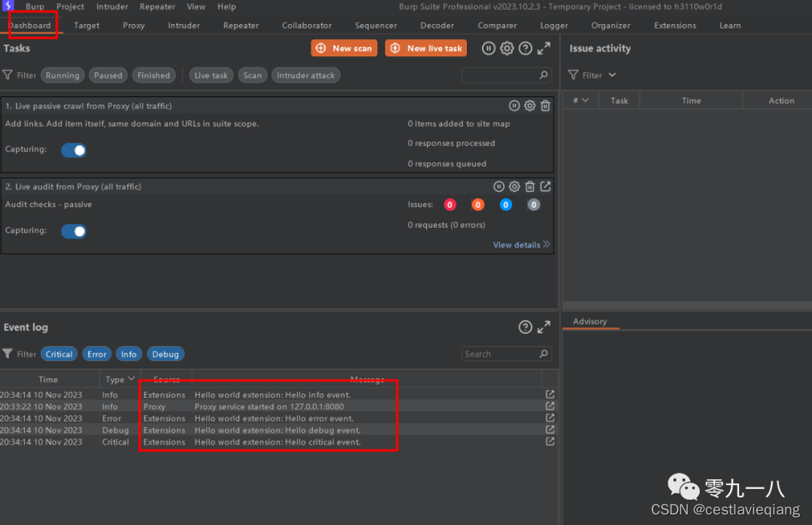
Task: Click the Action column header
Action: (x=781, y=101)
